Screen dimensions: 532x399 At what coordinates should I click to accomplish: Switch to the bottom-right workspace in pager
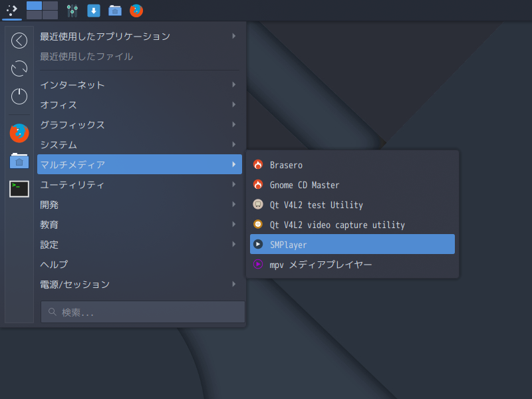click(x=51, y=15)
